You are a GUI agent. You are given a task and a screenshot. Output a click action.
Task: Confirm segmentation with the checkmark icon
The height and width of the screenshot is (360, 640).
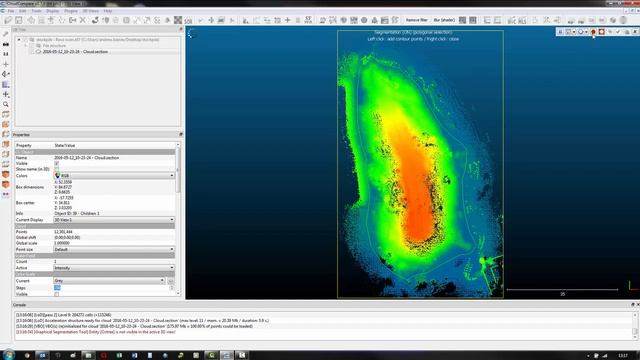pos(618,32)
